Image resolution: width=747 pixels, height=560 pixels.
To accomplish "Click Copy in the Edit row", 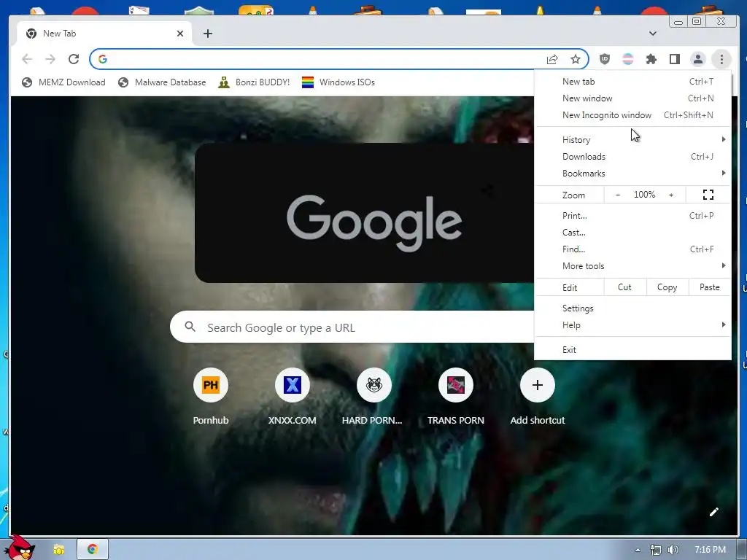I will coord(667,287).
